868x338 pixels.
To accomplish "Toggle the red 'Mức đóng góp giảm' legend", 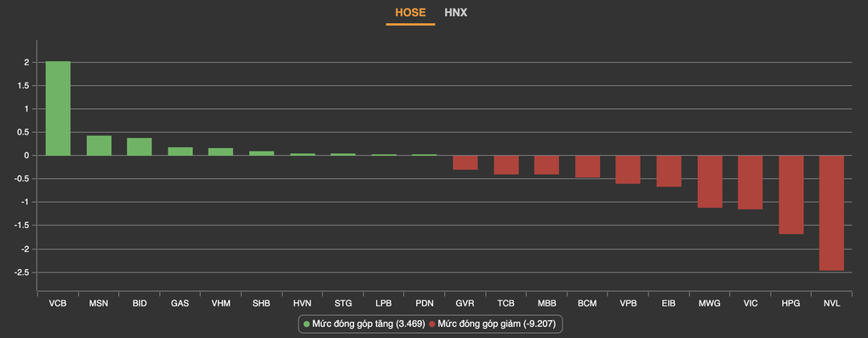I will (492, 324).
